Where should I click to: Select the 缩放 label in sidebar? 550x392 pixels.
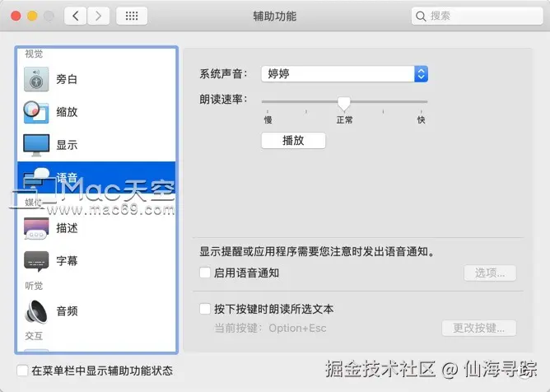point(67,112)
